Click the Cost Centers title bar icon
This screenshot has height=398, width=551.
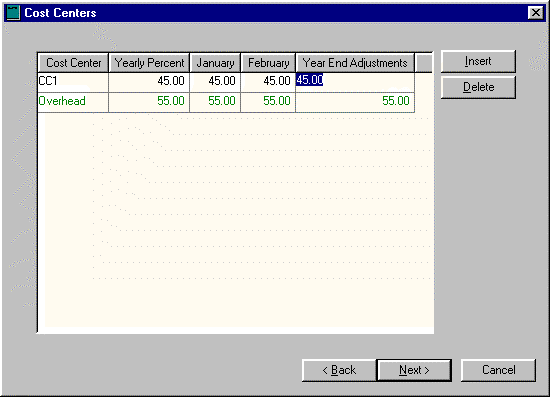(x=13, y=13)
